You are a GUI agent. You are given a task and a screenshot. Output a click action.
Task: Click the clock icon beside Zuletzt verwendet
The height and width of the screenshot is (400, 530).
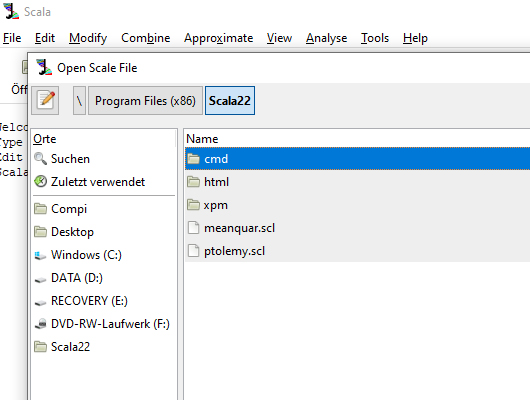[x=41, y=181]
